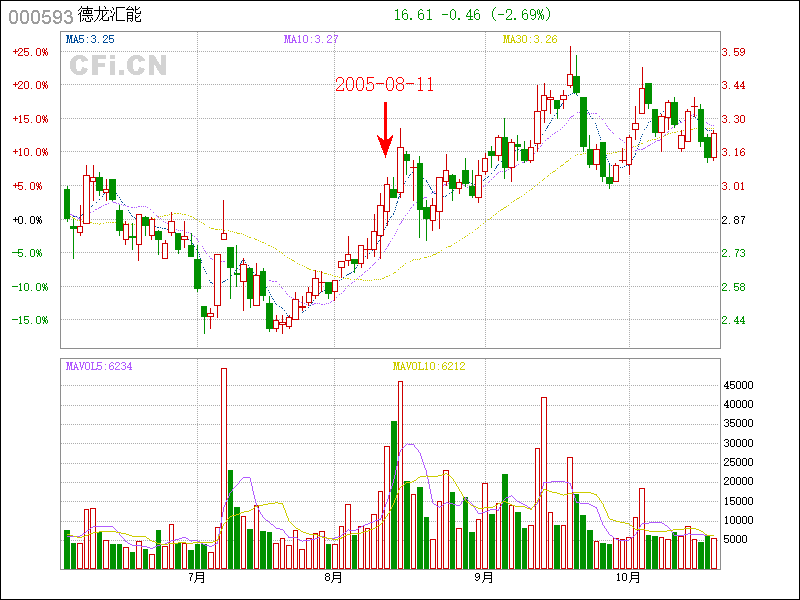Image resolution: width=800 pixels, height=600 pixels.
Task: Click the 45000 volume axis label
Action: click(x=739, y=385)
